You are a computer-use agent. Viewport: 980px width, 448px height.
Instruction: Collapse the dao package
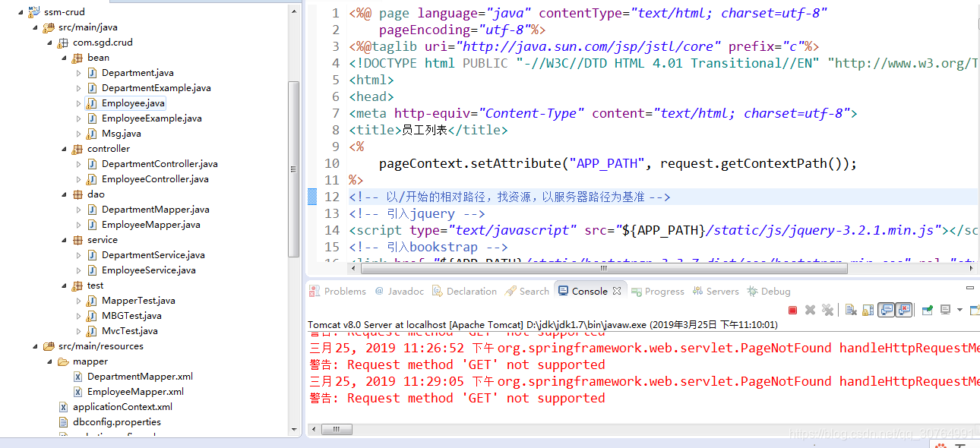point(65,194)
